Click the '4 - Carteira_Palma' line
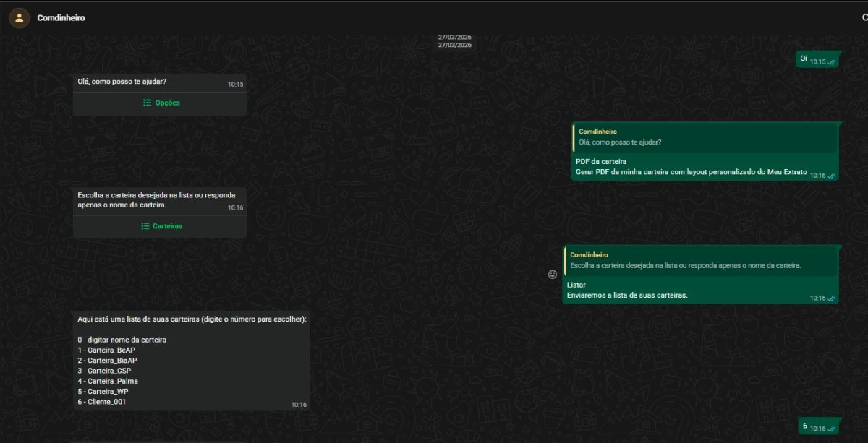Viewport: 868px width, 443px height. tap(108, 381)
